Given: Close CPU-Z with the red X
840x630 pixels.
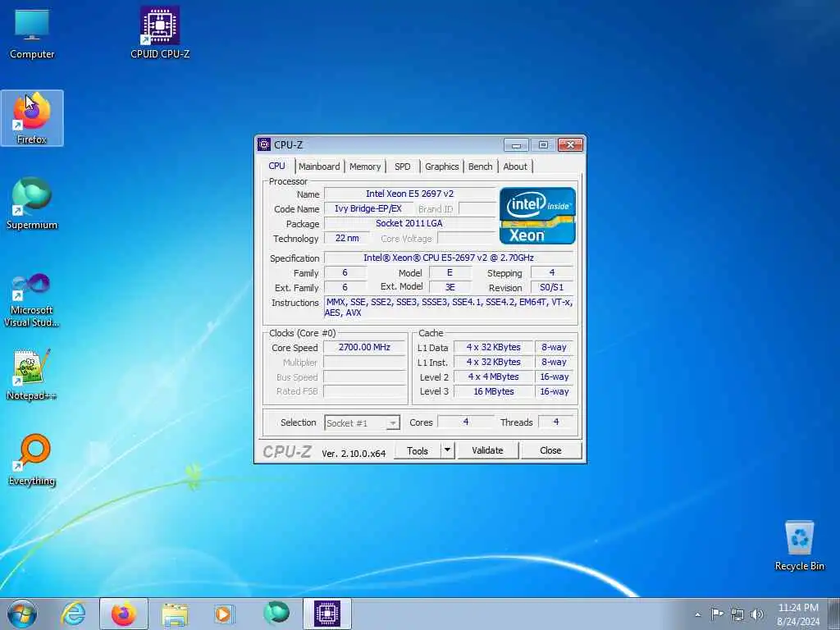Looking at the screenshot, I should [x=570, y=145].
